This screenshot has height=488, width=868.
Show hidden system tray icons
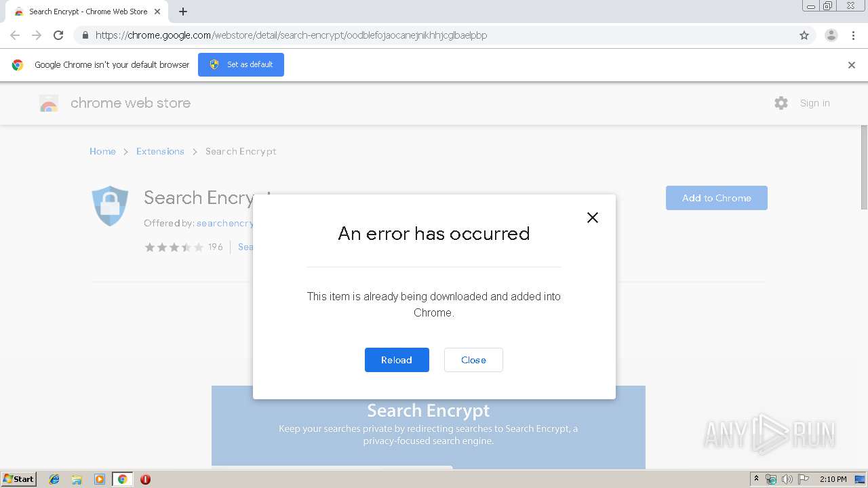click(756, 479)
